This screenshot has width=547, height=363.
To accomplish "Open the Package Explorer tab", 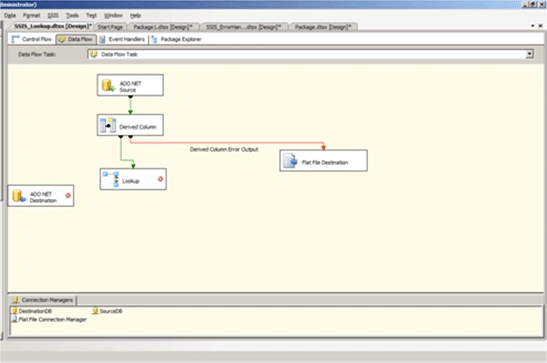I will pos(176,39).
